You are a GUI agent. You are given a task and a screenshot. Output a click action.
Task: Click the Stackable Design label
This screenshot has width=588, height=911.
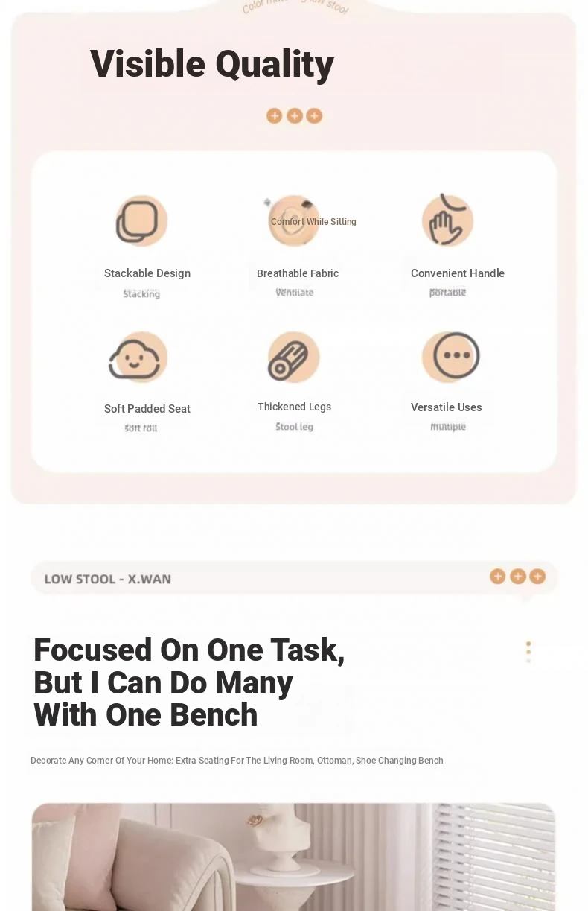[147, 273]
